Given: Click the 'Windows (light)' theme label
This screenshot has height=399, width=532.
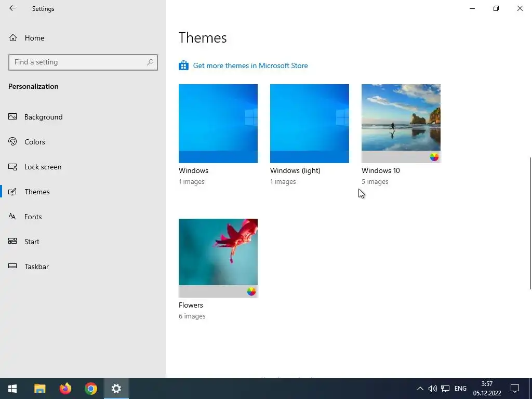Looking at the screenshot, I should click(x=295, y=170).
